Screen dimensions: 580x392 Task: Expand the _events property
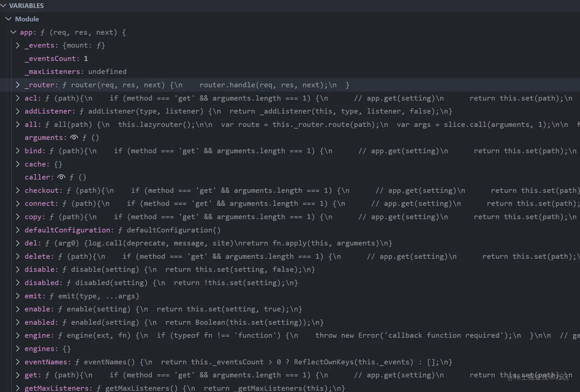[18, 45]
